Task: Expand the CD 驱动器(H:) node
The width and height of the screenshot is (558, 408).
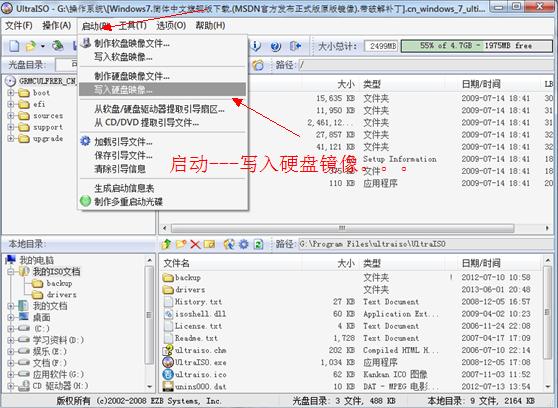Action: point(11,386)
